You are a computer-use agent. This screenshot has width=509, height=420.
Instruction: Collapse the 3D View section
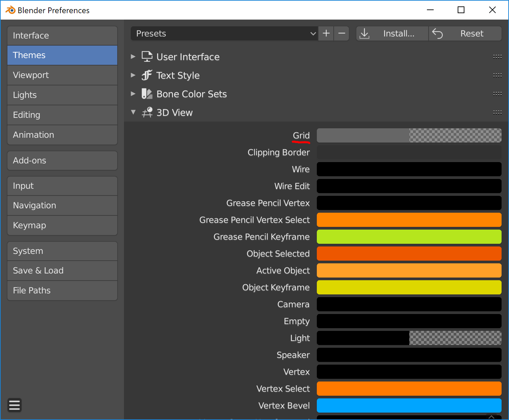pos(133,112)
